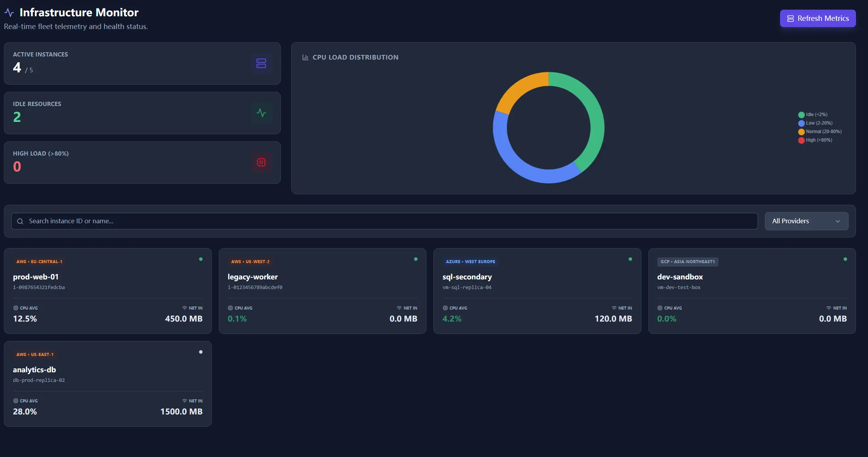Click the Idle Resources count 2
The height and width of the screenshot is (457, 868).
tap(17, 117)
